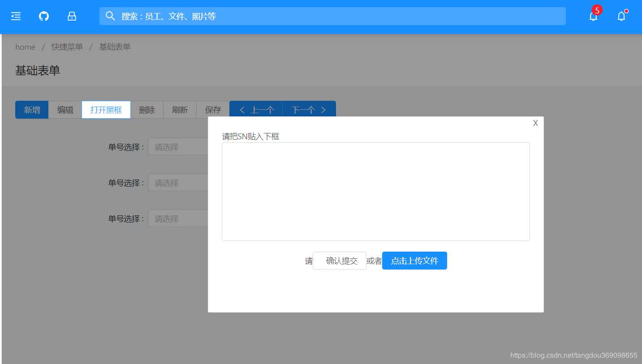This screenshot has width=642, height=364.
Task: Click the 请把SN贴入下框 label
Action: click(251, 136)
